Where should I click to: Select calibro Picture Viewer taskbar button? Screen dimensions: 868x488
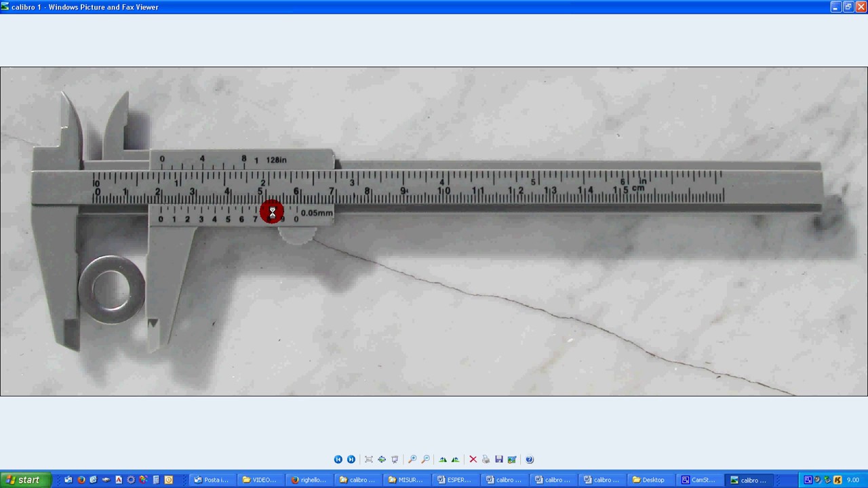pyautogui.click(x=749, y=480)
